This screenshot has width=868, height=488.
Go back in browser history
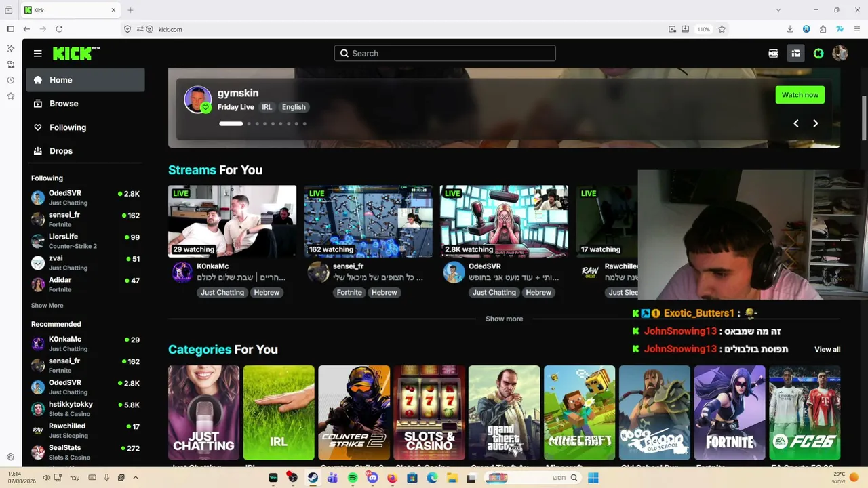26,29
